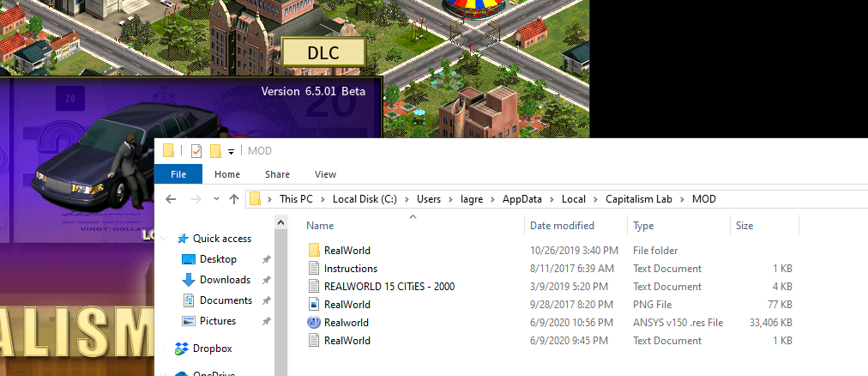Screen dimensions: 868x376
Task: Click the New folder quick access toolbar icon
Action: click(216, 150)
